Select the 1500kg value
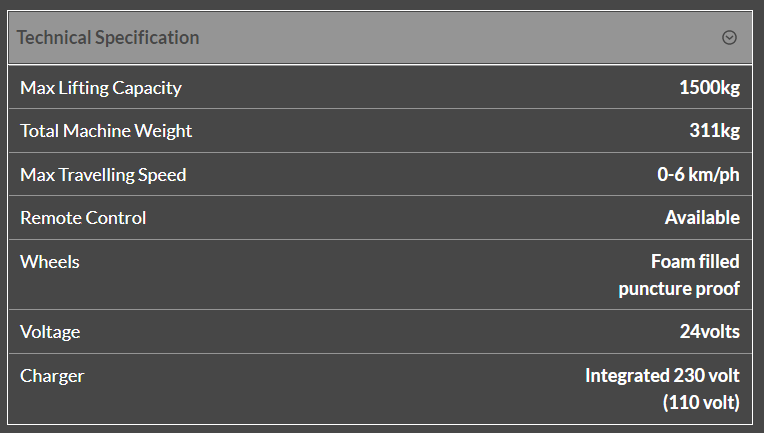The height and width of the screenshot is (433, 764). (709, 88)
